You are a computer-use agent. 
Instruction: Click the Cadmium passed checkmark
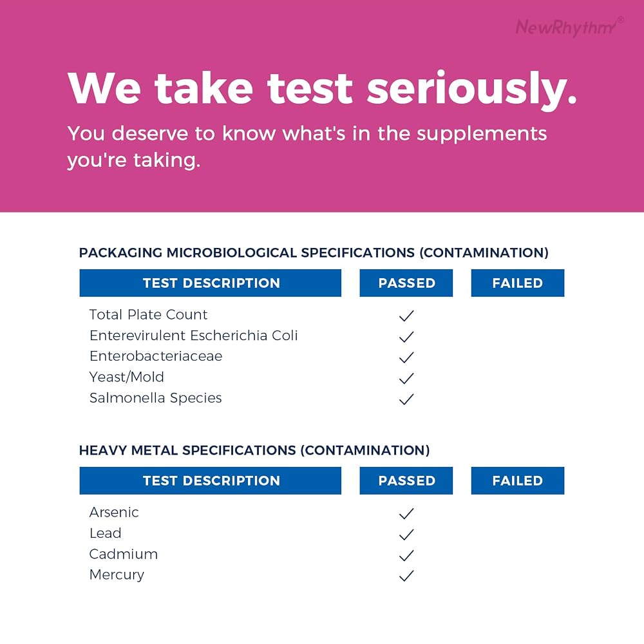406,555
